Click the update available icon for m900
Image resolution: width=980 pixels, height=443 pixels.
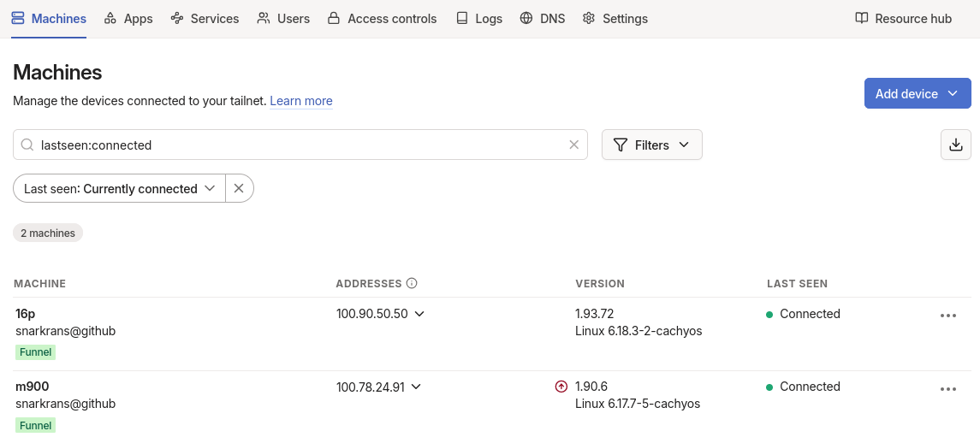coord(561,387)
